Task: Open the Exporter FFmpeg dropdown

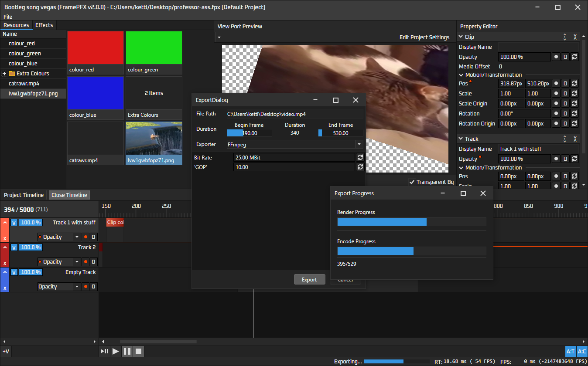Action: click(x=295, y=144)
